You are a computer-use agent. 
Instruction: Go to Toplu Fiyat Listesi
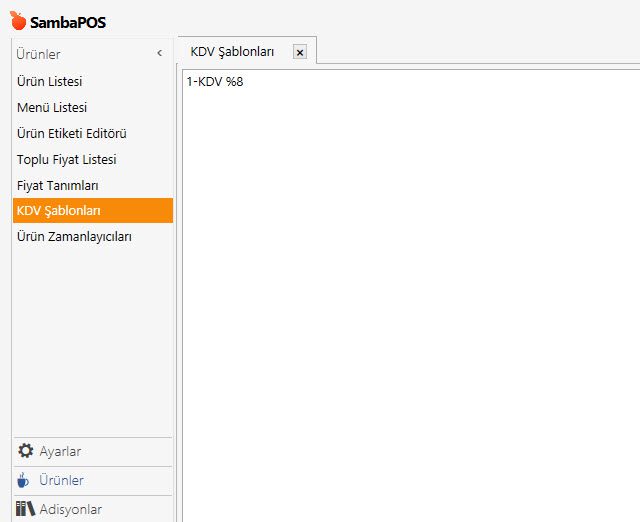coord(66,159)
